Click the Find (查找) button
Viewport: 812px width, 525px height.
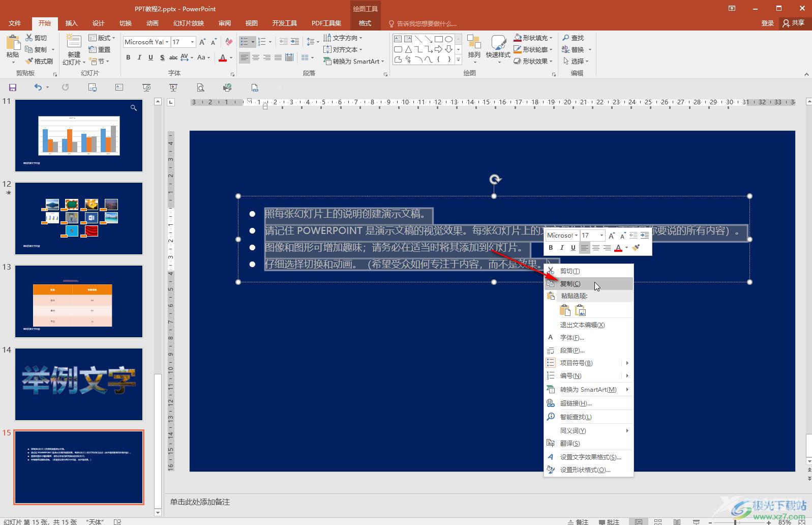coord(574,38)
